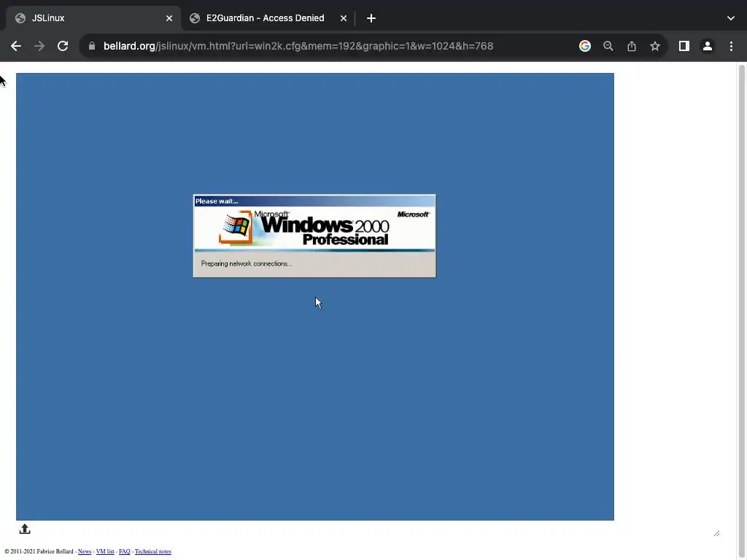View site security lock info
The image size is (747, 560).
(x=92, y=46)
